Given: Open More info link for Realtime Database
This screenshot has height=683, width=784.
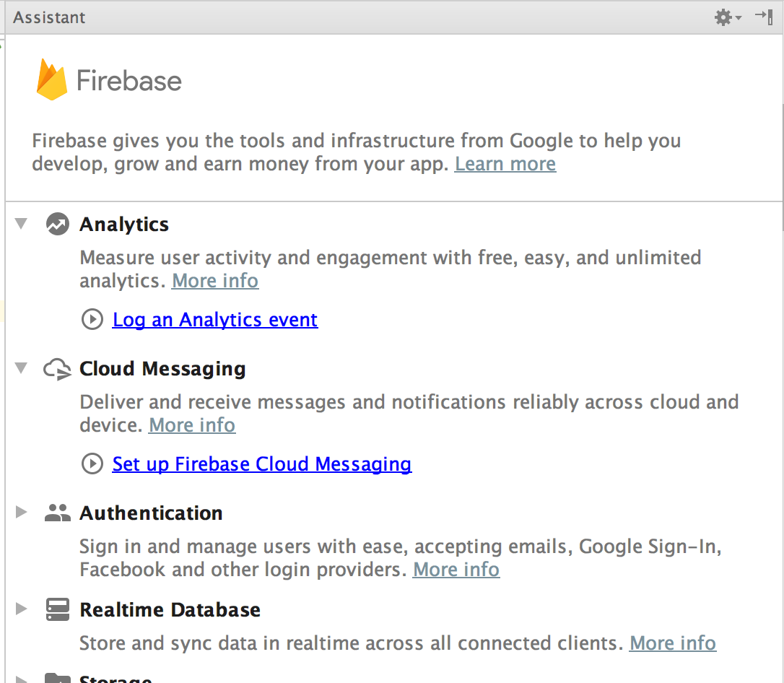Looking at the screenshot, I should coord(673,643).
